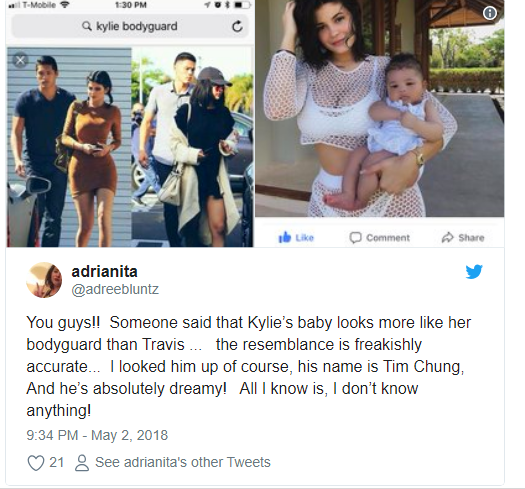Screen dimensions: 525x489
Task: Click the person silhouette icon
Action: 82,463
